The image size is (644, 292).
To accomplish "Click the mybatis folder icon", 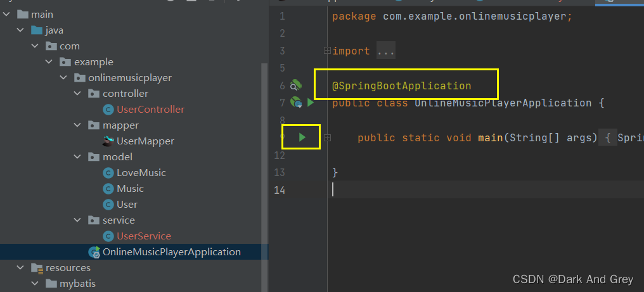I will click(x=51, y=284).
